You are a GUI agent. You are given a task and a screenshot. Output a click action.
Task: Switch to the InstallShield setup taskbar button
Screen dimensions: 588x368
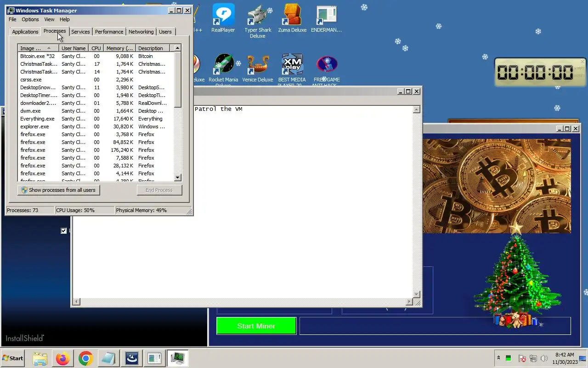131,358
